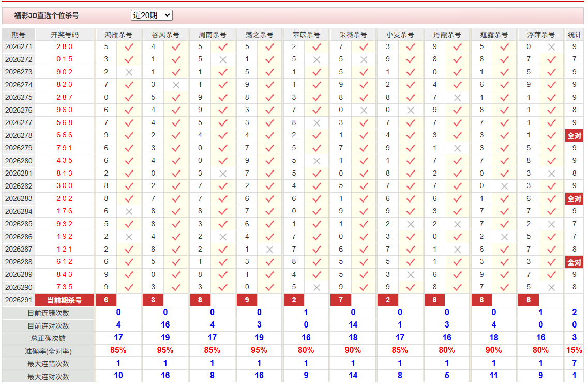The image size is (588, 389).
Task: Click the X mark for 采薇杀号 in row 2026272
Action: [x=364, y=60]
